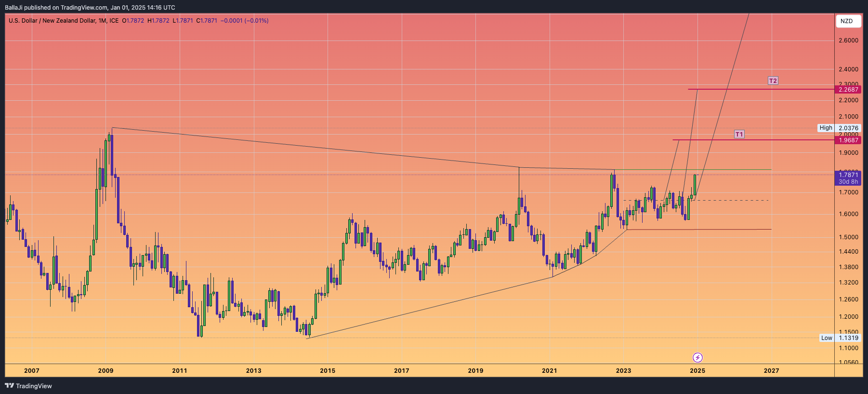This screenshot has height=394, width=868.
Task: Click the published header text at the top
Action: tap(90, 7)
